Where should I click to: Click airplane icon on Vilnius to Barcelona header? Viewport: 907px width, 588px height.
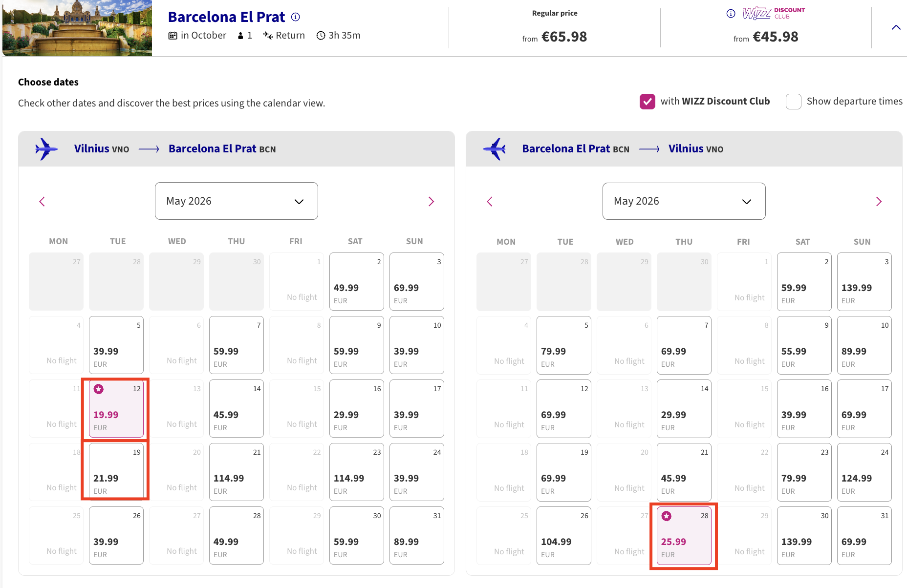pos(46,149)
